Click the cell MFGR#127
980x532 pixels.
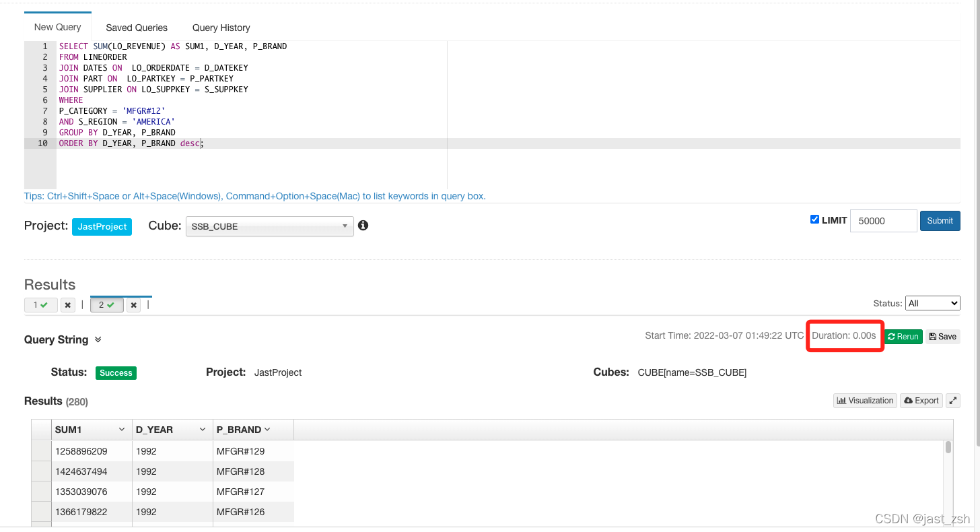254,492
